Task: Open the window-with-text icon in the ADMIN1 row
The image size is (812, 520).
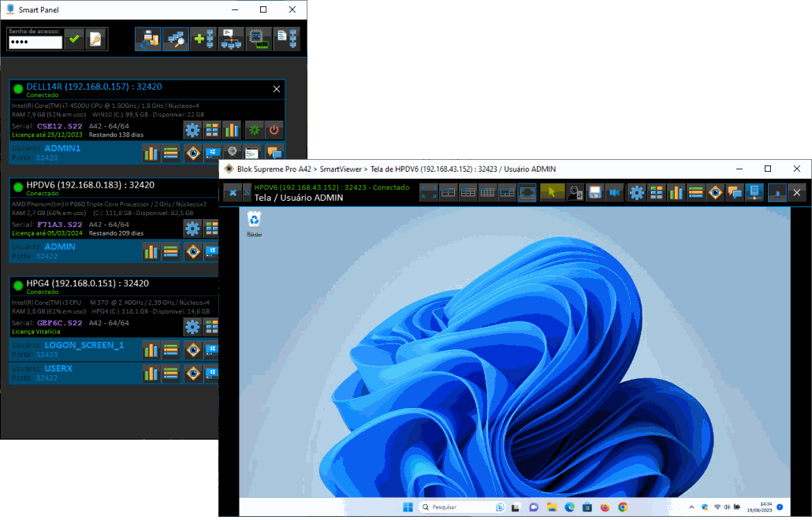Action: point(252,153)
